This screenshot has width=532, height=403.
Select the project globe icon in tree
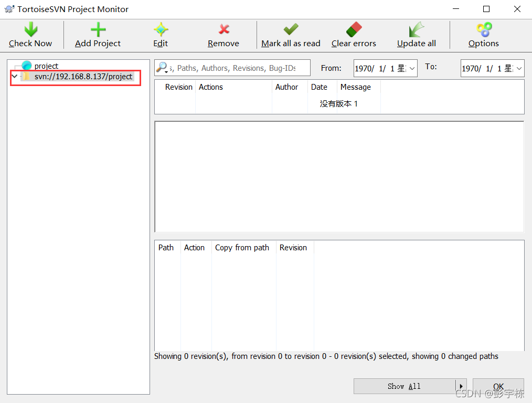(26, 66)
